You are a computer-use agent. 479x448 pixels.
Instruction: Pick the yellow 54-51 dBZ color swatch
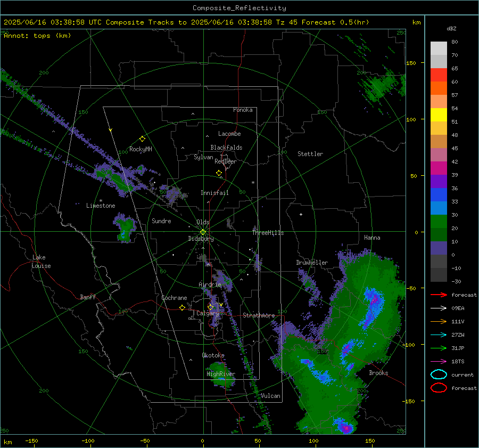click(x=439, y=115)
